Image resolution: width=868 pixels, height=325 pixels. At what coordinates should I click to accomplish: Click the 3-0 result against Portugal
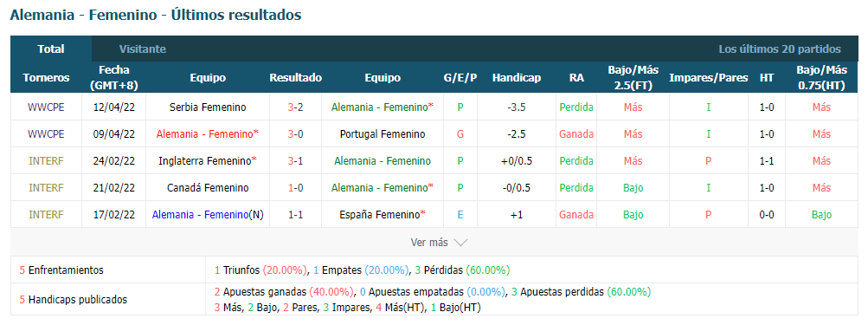pos(296,133)
